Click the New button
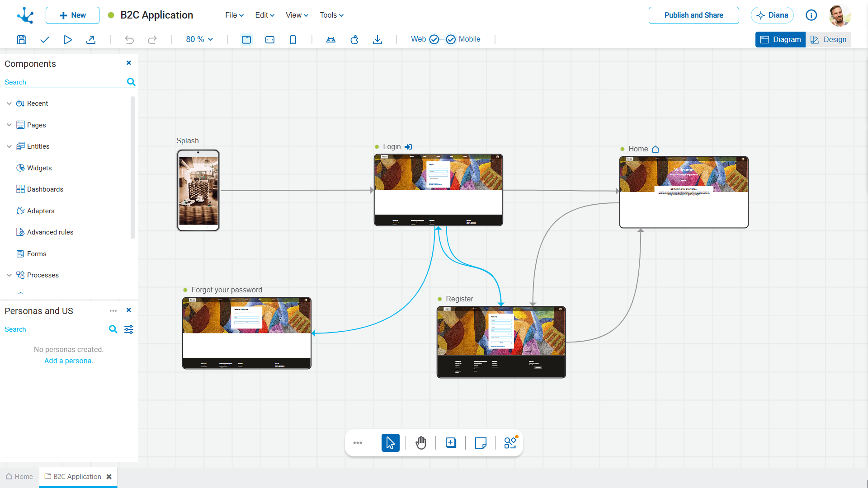Image resolution: width=868 pixels, height=488 pixels. 72,15
